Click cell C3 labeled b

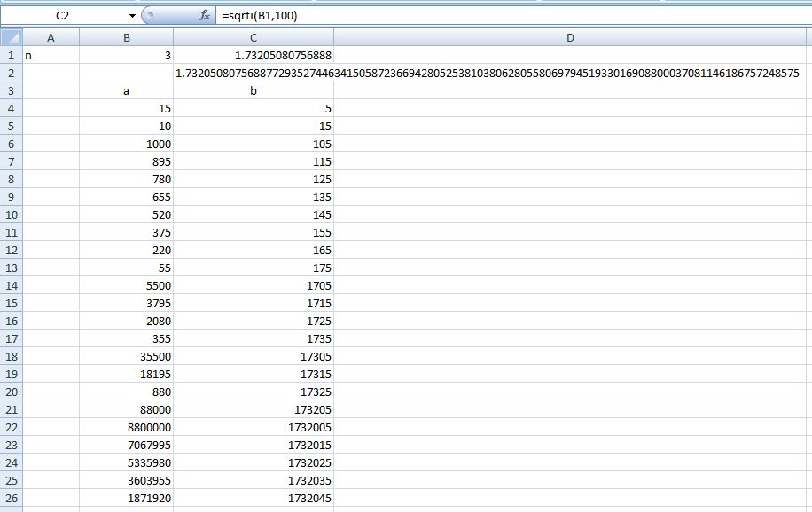coord(254,90)
